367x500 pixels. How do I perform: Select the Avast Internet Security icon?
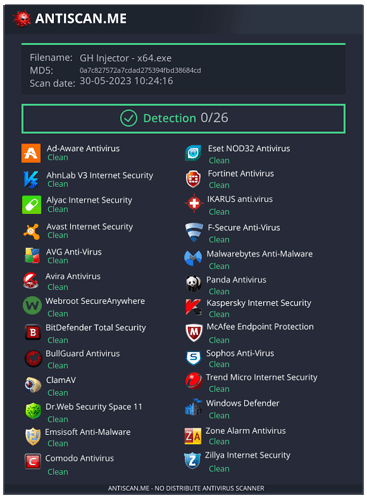[32, 231]
